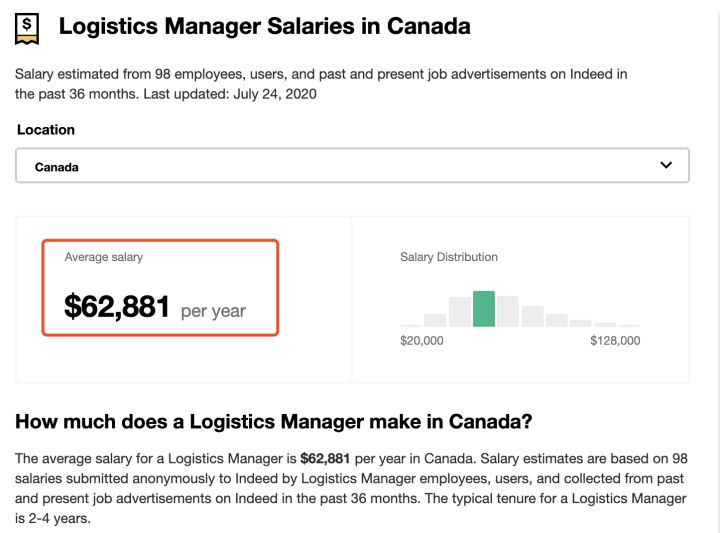This screenshot has height=533, width=720.
Task: Click the tall gray bar left of green
Action: 460,312
